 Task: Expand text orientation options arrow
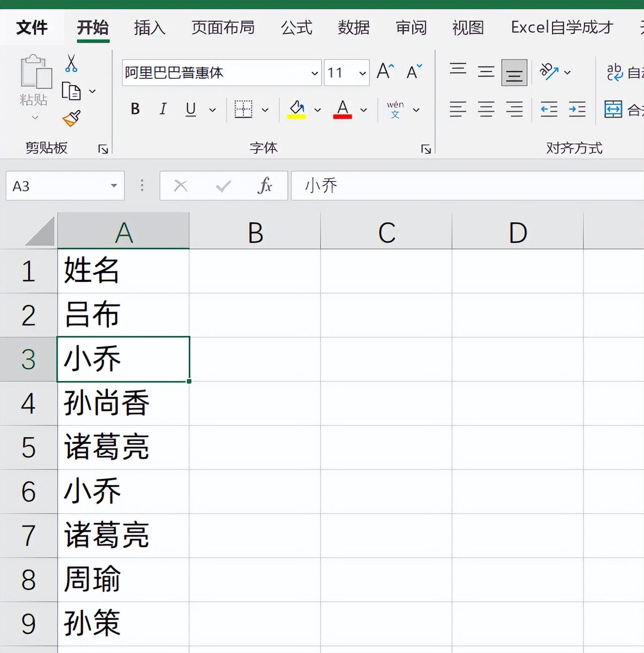coord(567,72)
